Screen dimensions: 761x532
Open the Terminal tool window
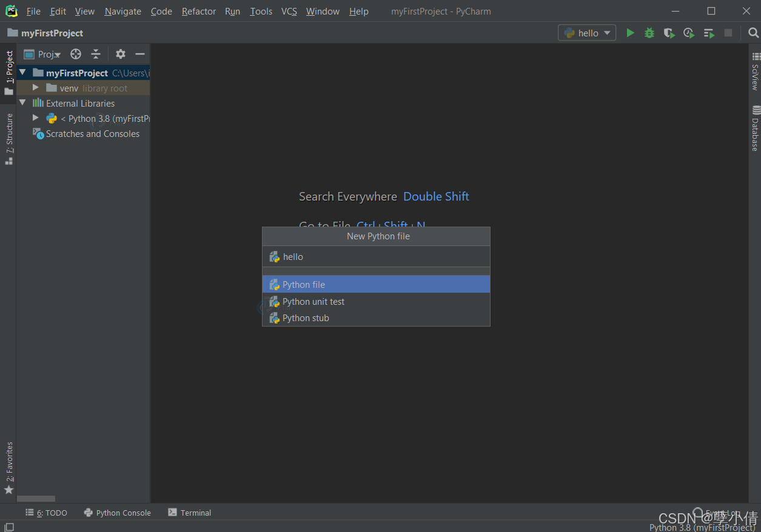coord(190,513)
